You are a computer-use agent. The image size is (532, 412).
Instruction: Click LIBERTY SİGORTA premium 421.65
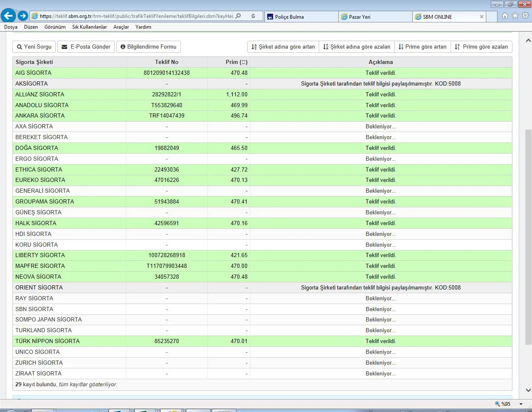(239, 255)
